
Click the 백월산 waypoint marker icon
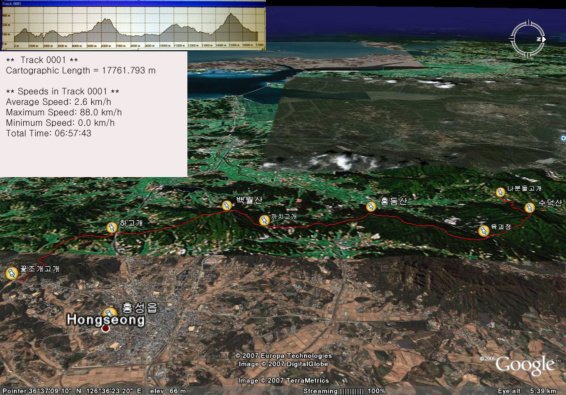click(227, 206)
